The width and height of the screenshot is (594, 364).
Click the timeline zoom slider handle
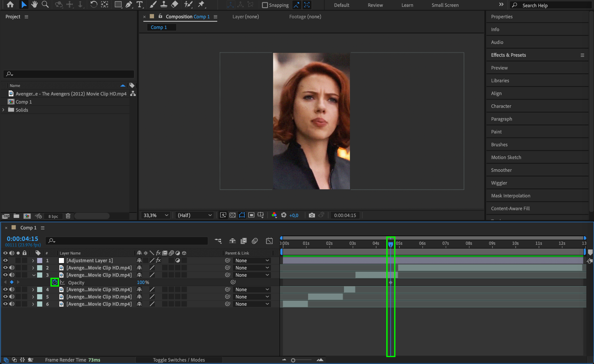(293, 360)
